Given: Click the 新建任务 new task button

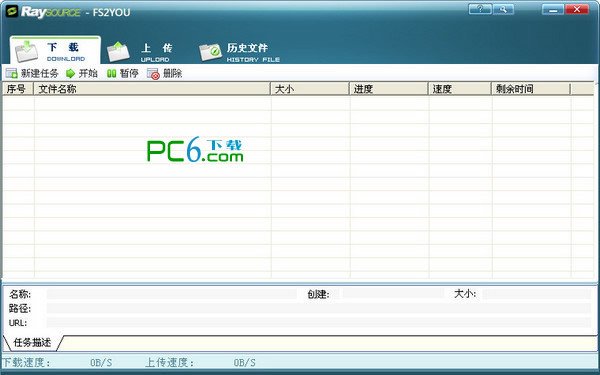Looking at the screenshot, I should (33, 73).
